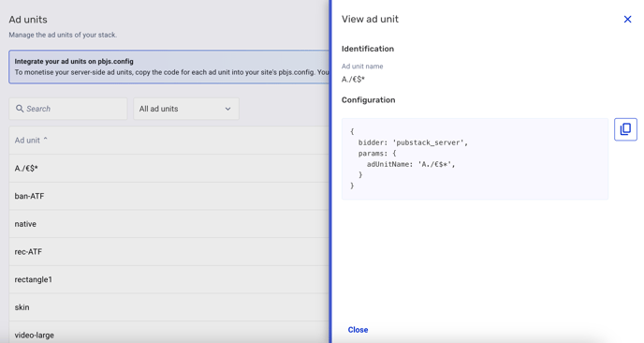Click the sort arrow beside Ad unit

click(45, 140)
